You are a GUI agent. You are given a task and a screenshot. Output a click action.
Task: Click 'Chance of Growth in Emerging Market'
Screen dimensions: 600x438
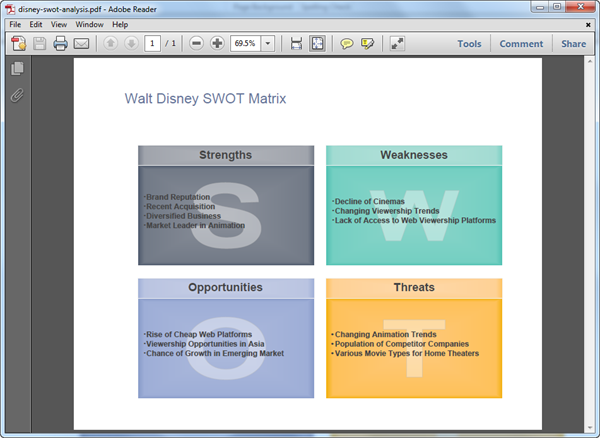(x=215, y=354)
